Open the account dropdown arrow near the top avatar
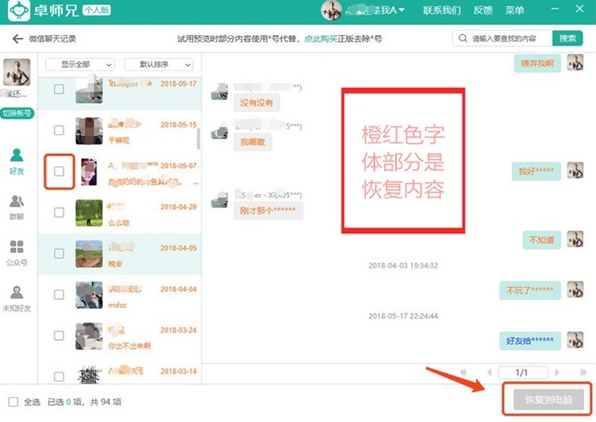The width and height of the screenshot is (596, 422). pos(401,10)
